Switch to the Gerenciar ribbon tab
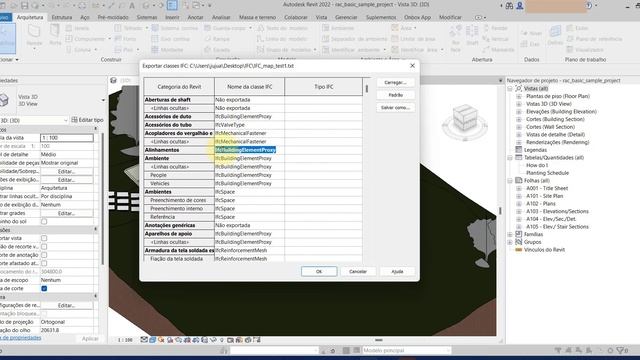Image resolution: width=640 pixels, height=360 pixels. (346, 18)
